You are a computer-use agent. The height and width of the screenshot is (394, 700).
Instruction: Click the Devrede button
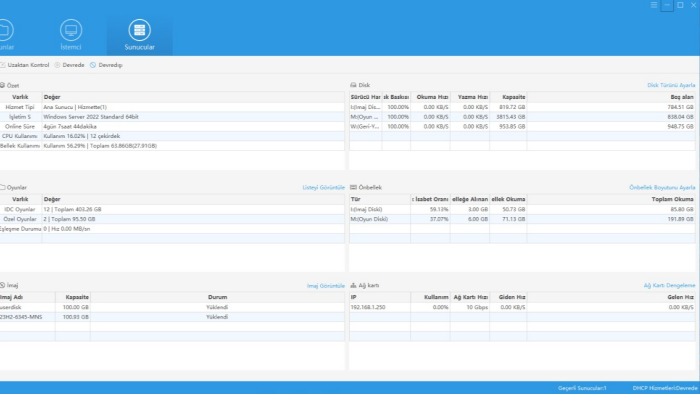pos(69,65)
